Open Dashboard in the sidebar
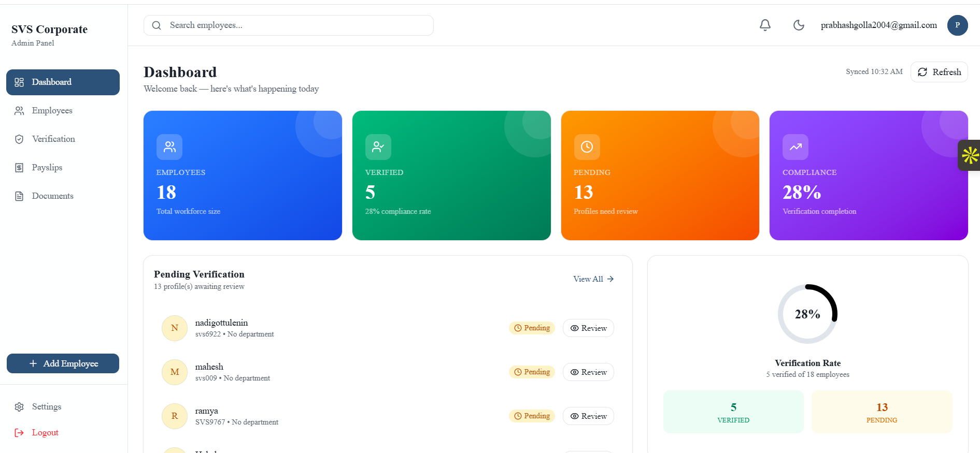The width and height of the screenshot is (980, 453). coord(63,82)
